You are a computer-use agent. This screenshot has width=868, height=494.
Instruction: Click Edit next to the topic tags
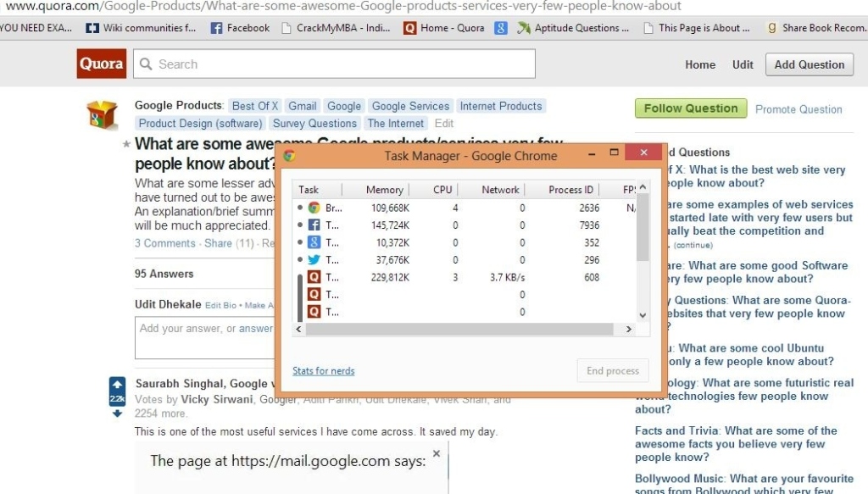444,123
